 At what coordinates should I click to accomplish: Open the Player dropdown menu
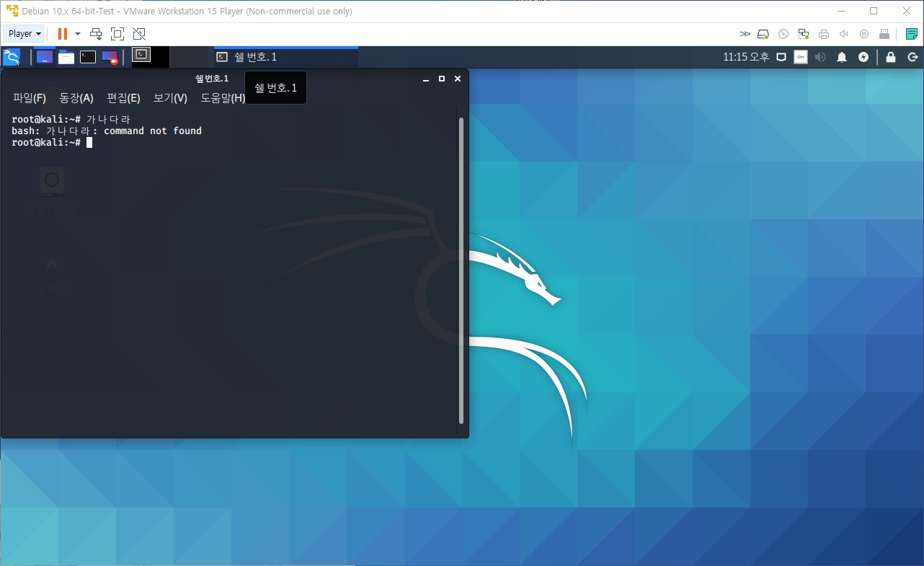coord(24,34)
